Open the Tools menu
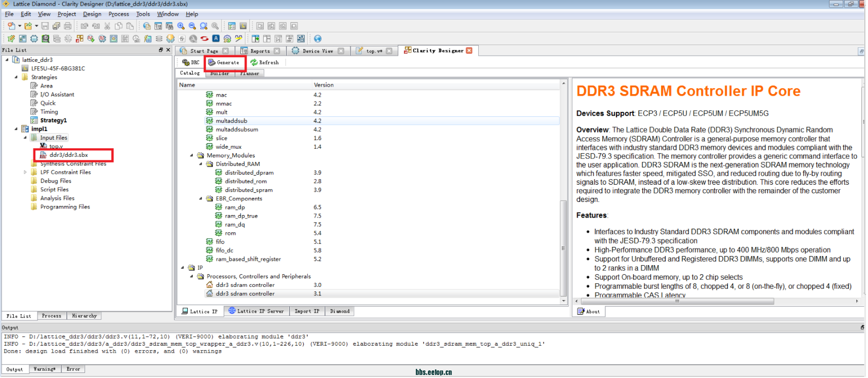Viewport: 868px width, 378px height. tap(143, 14)
